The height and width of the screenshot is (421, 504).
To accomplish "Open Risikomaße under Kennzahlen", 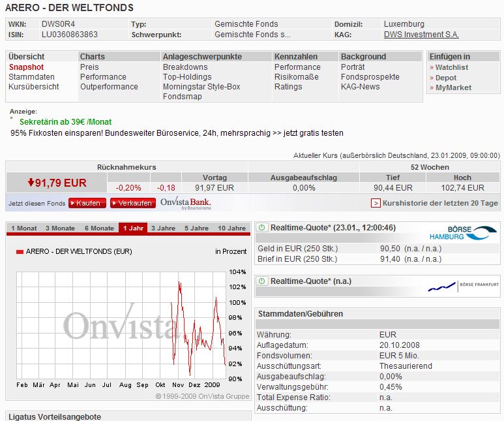I will click(x=297, y=77).
